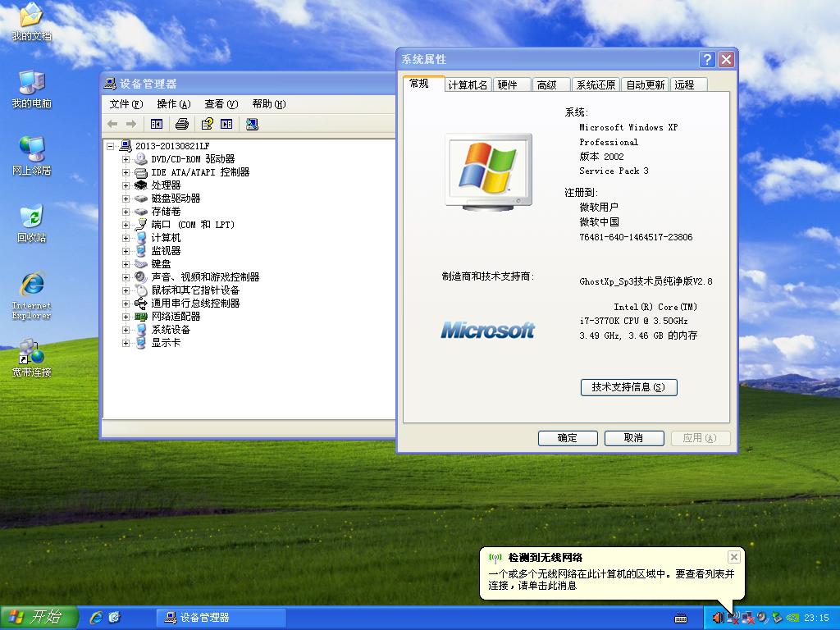This screenshot has height=630, width=840.
Task: Expand the 显示卡 node
Action: coord(126,343)
